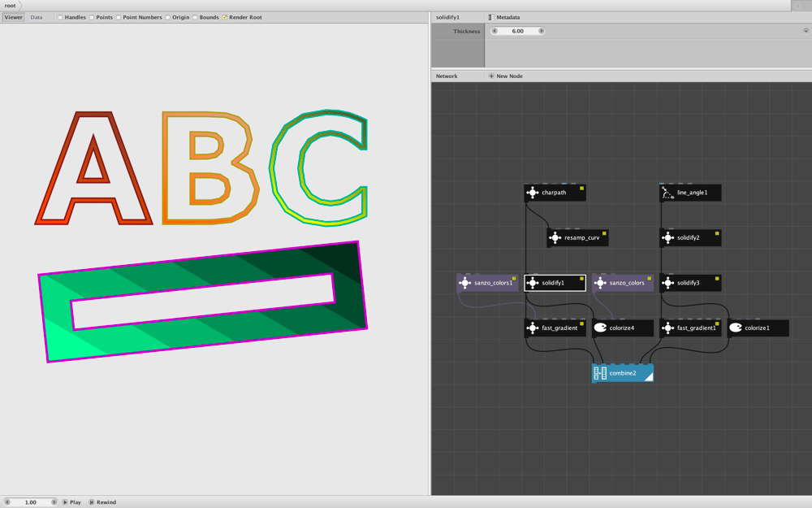812x508 pixels.
Task: Open the Metadata editor
Action: click(504, 17)
